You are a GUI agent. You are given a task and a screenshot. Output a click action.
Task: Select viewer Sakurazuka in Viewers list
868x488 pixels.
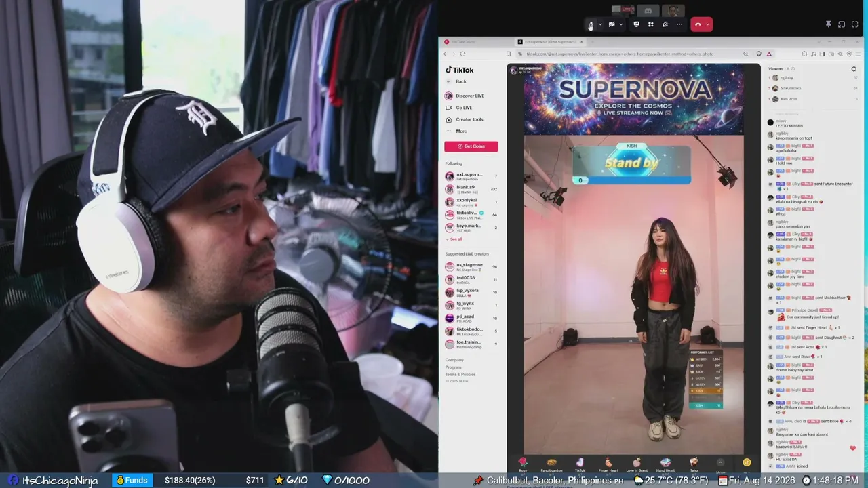791,88
